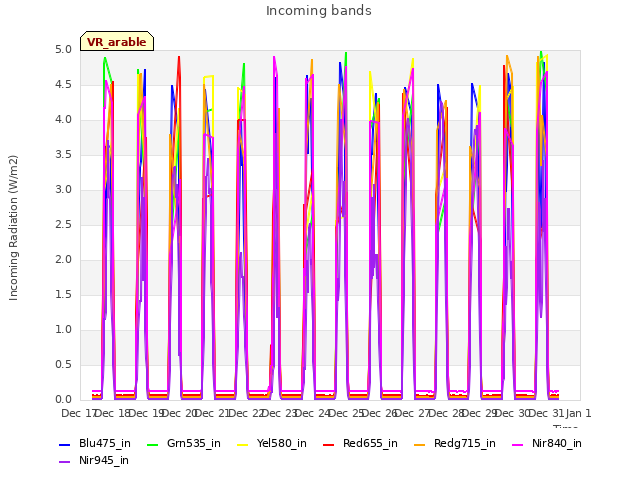Click the Jan 1 x-axis date label
Viewport: 640px width, 480px height.
pos(578,413)
